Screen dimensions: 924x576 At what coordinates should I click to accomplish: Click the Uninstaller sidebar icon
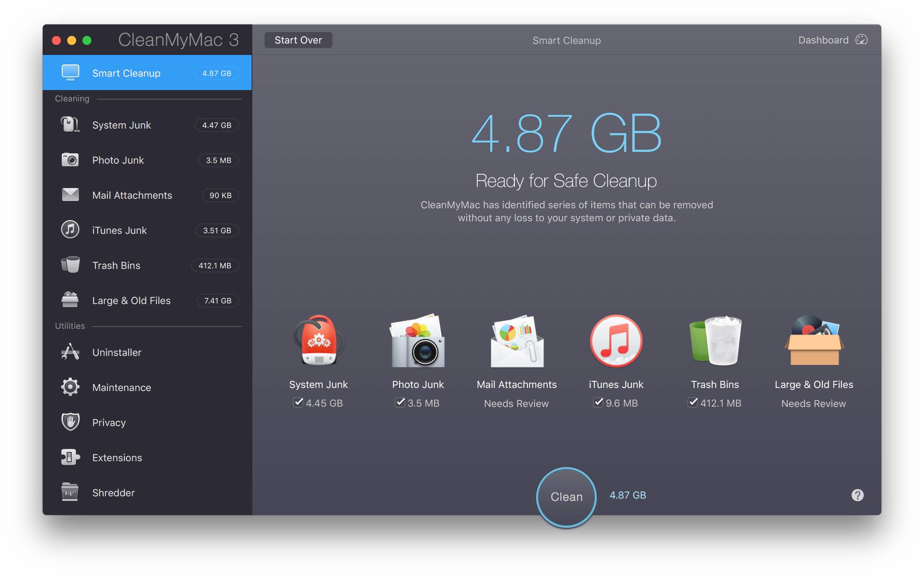point(70,352)
